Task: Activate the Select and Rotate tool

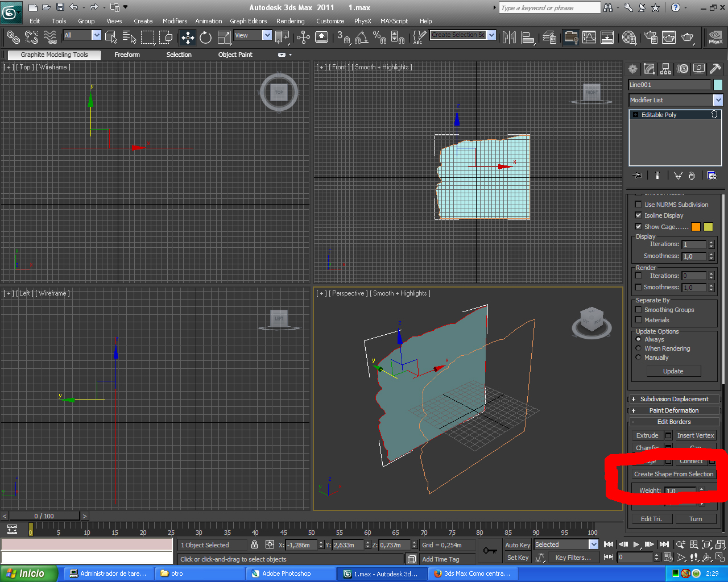Action: [x=206, y=38]
